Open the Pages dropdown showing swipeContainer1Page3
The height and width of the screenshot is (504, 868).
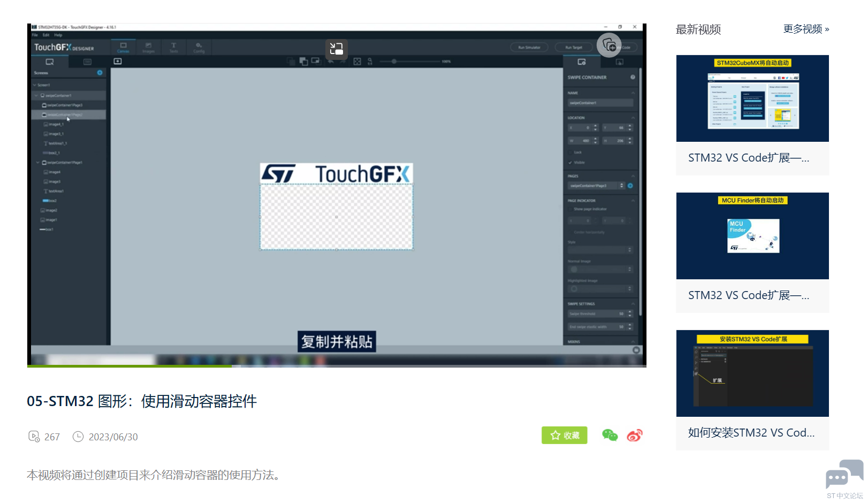[596, 186]
